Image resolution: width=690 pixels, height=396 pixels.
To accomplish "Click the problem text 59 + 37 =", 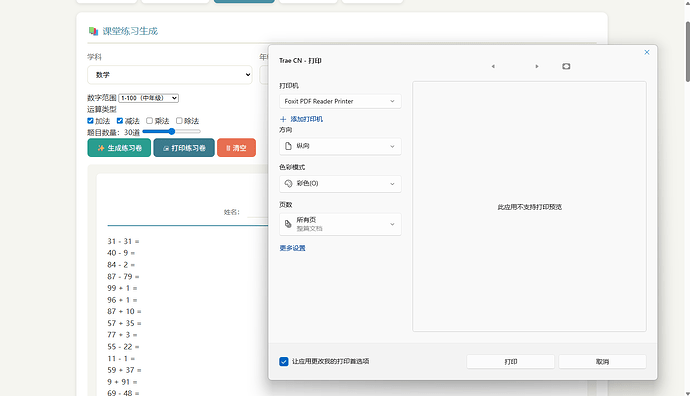I will pyautogui.click(x=125, y=370).
